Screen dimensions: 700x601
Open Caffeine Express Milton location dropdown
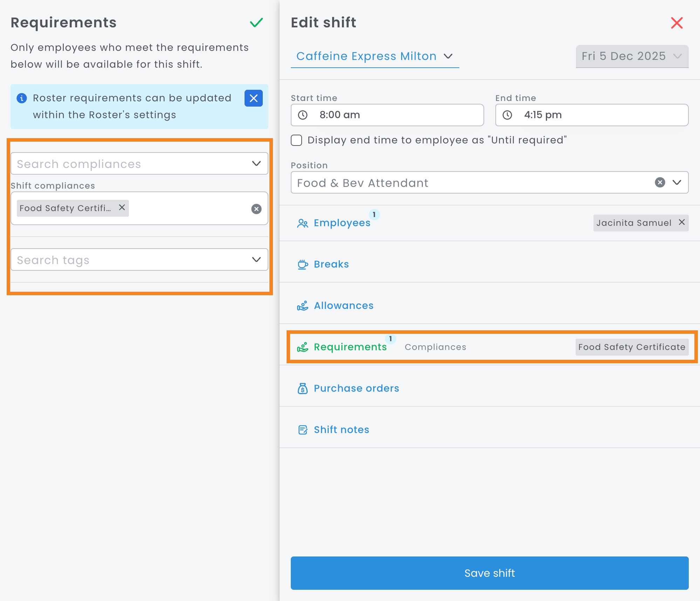coord(374,56)
